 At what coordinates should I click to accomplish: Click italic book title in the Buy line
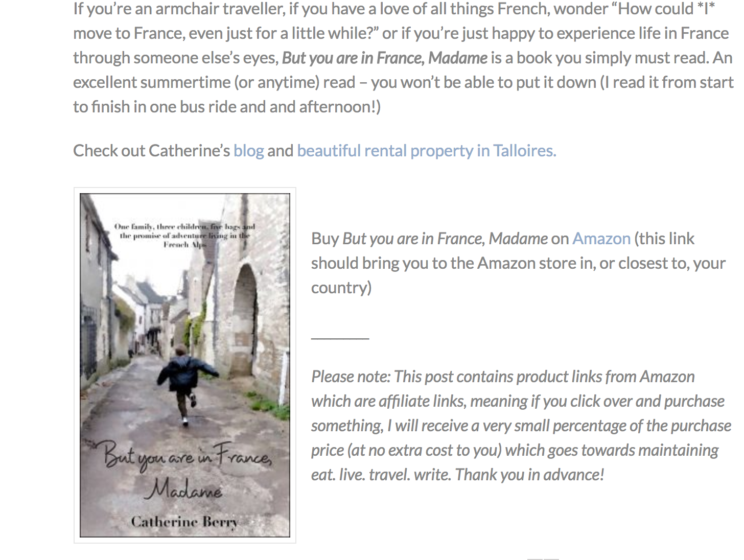(x=445, y=239)
